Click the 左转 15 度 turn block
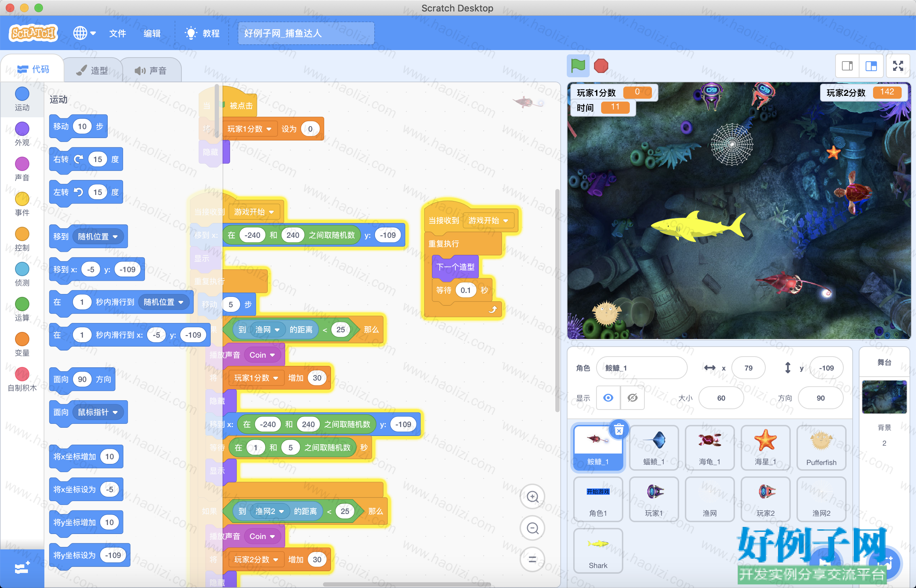This screenshot has width=916, height=588. (x=86, y=192)
